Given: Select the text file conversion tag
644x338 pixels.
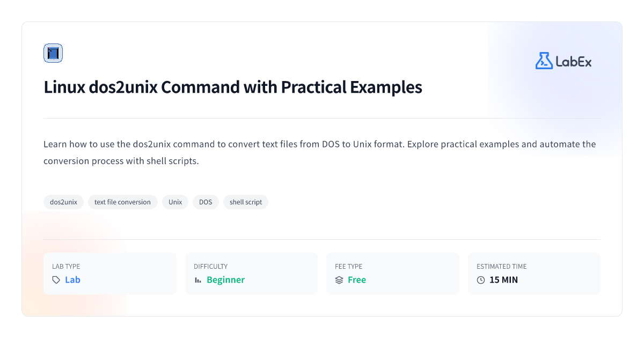Looking at the screenshot, I should coord(122,202).
